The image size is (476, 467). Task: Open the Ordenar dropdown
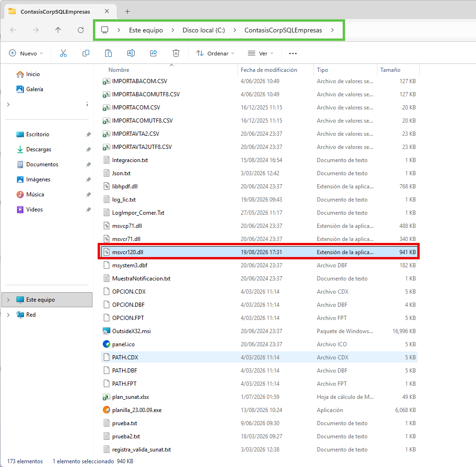click(x=215, y=54)
